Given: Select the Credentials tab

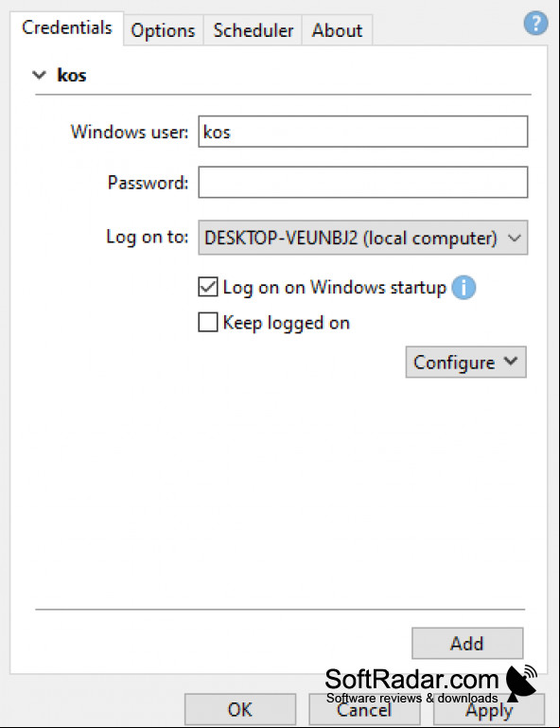Looking at the screenshot, I should [67, 27].
